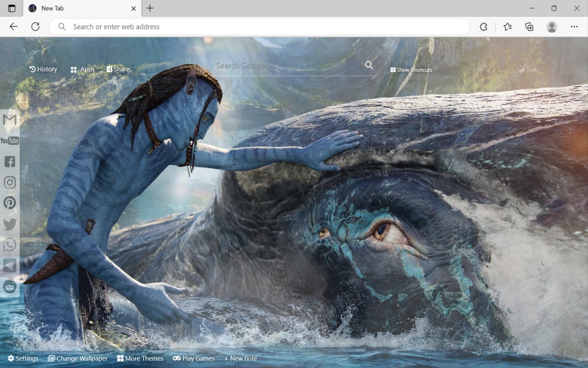Click the Share link
The height and width of the screenshot is (368, 588).
(118, 69)
